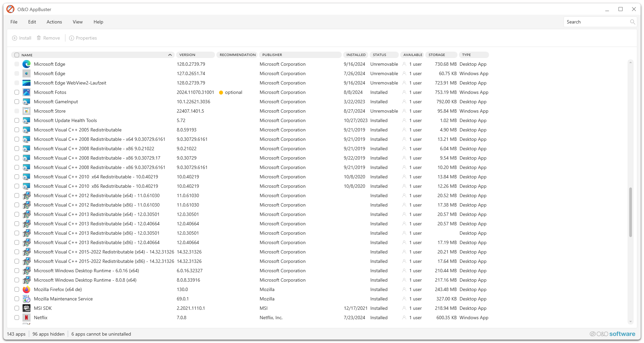
Task: Check the Mozilla Maintenance Service checkbox
Action: point(17,299)
